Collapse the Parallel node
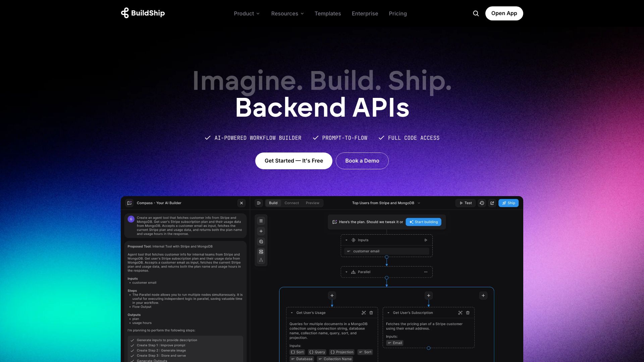This screenshot has width=644, height=362. [346, 272]
